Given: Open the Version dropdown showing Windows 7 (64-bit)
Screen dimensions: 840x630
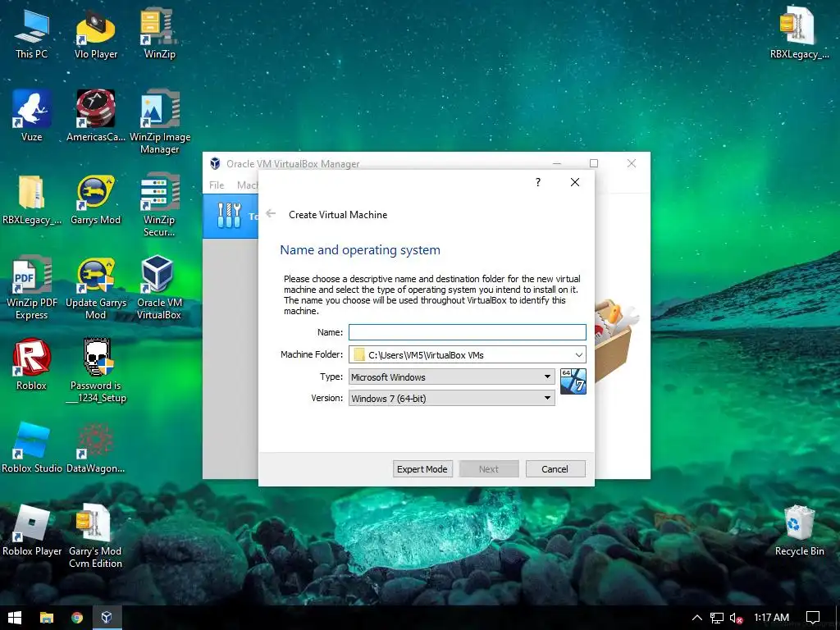Looking at the screenshot, I should tap(452, 398).
